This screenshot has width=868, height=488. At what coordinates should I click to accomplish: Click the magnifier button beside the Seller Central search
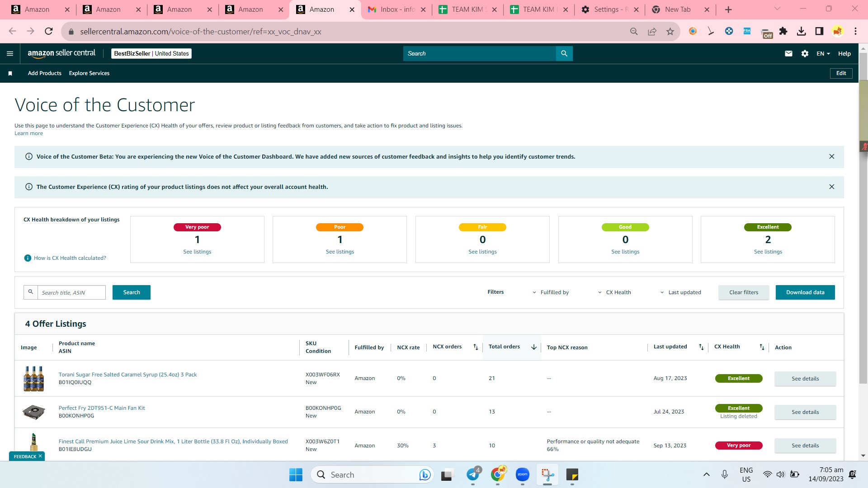click(x=564, y=53)
